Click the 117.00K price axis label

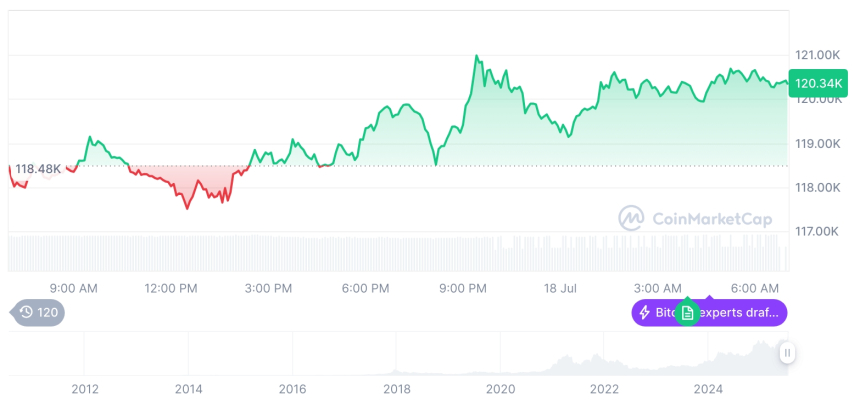pos(817,231)
